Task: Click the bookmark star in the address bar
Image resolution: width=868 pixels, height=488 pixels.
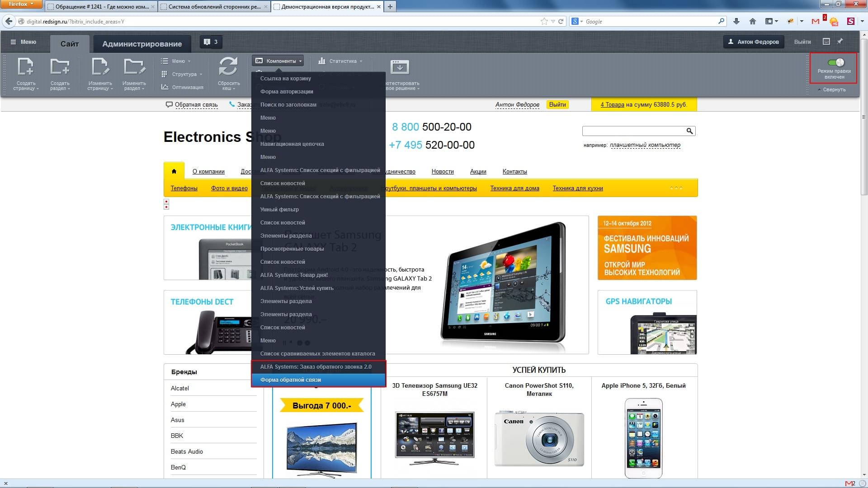Action: coord(544,21)
